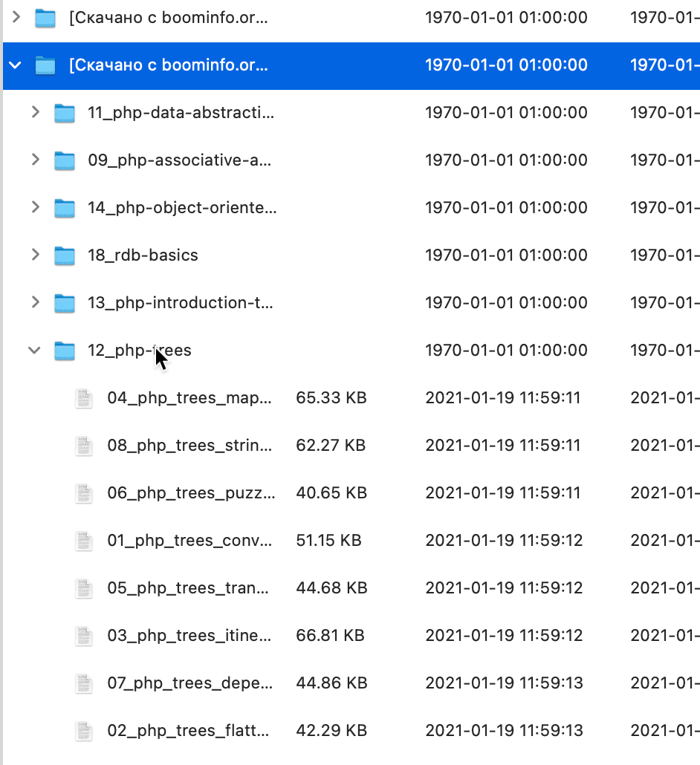Click the folder icon of 11_php-data-abstraction
The height and width of the screenshot is (765, 700).
pyautogui.click(x=65, y=113)
